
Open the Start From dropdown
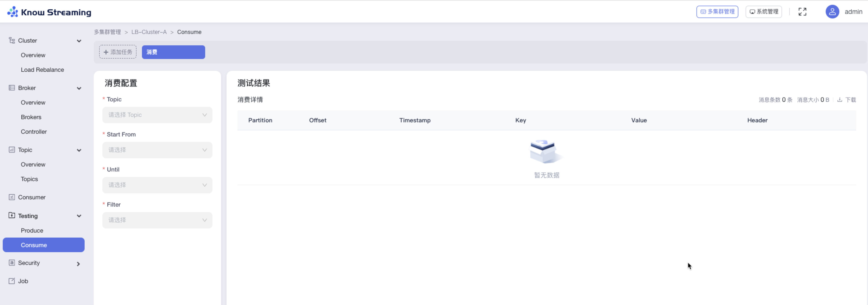(x=157, y=150)
